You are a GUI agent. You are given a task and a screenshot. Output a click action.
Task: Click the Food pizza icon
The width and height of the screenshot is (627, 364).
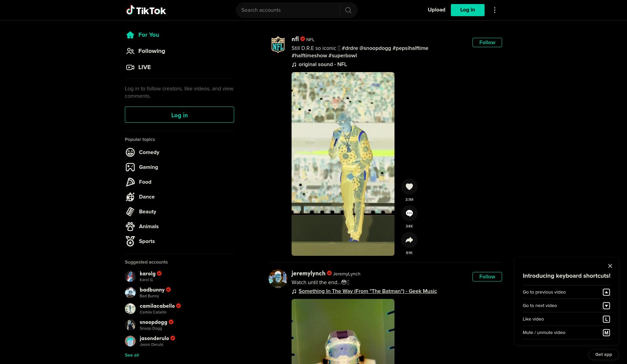click(130, 182)
